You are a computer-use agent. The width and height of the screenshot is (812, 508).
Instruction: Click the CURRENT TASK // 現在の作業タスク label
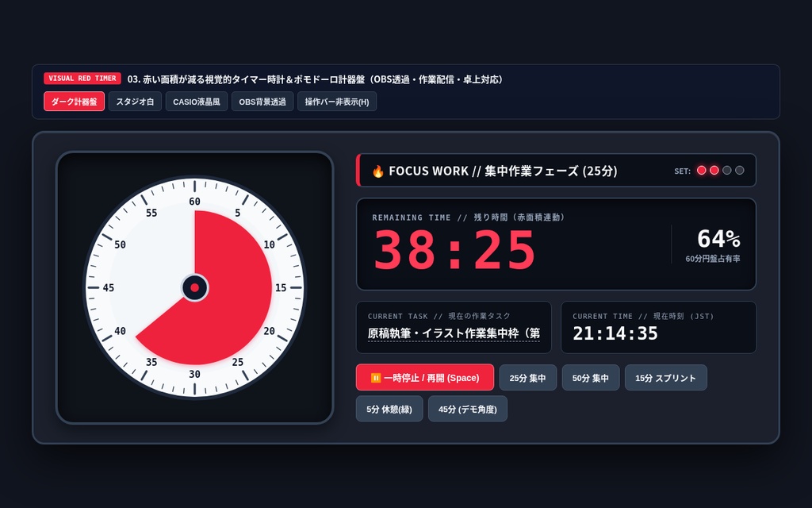point(439,316)
